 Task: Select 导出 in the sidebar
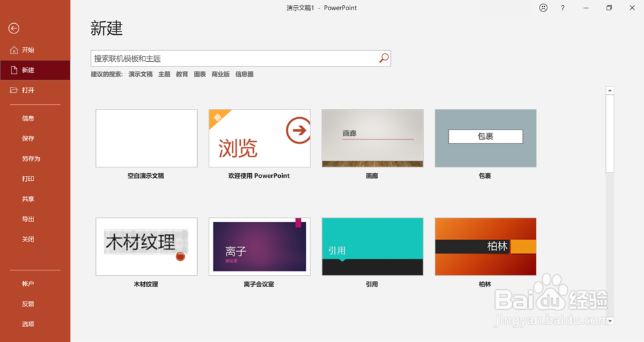click(x=28, y=219)
